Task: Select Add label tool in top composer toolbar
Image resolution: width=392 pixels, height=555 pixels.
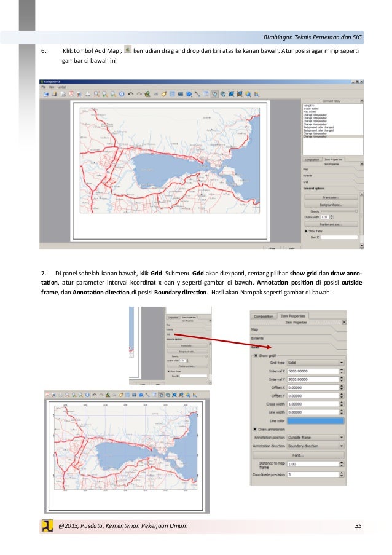Action: 163,94
